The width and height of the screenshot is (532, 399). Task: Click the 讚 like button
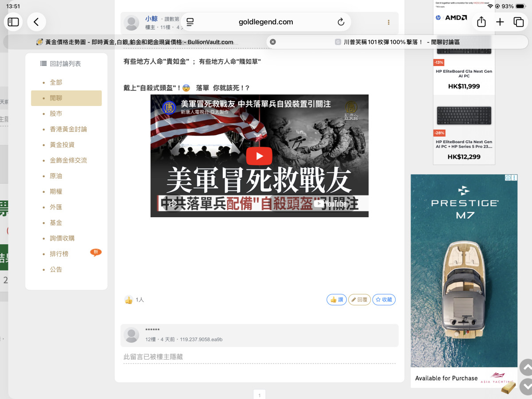pyautogui.click(x=337, y=300)
